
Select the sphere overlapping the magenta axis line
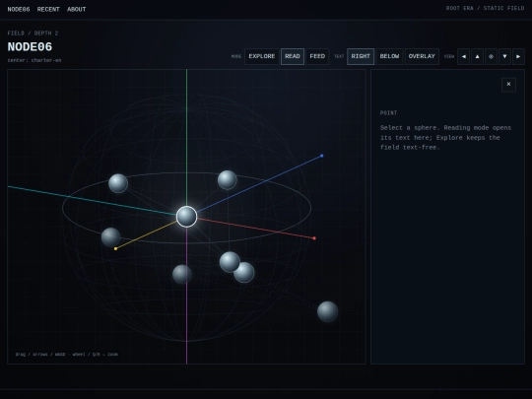pyautogui.click(x=182, y=274)
